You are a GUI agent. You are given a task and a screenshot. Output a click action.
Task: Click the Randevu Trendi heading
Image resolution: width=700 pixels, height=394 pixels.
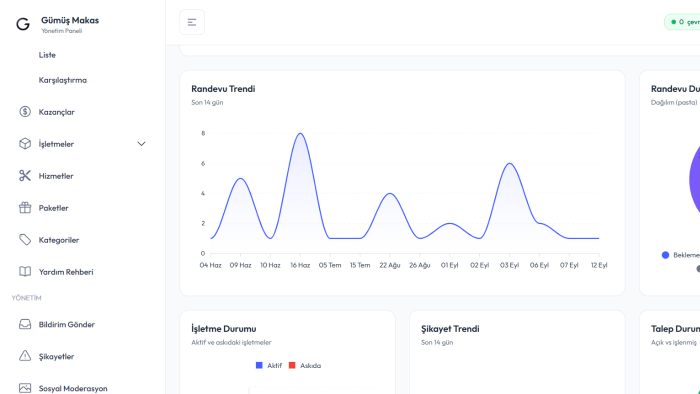click(223, 89)
